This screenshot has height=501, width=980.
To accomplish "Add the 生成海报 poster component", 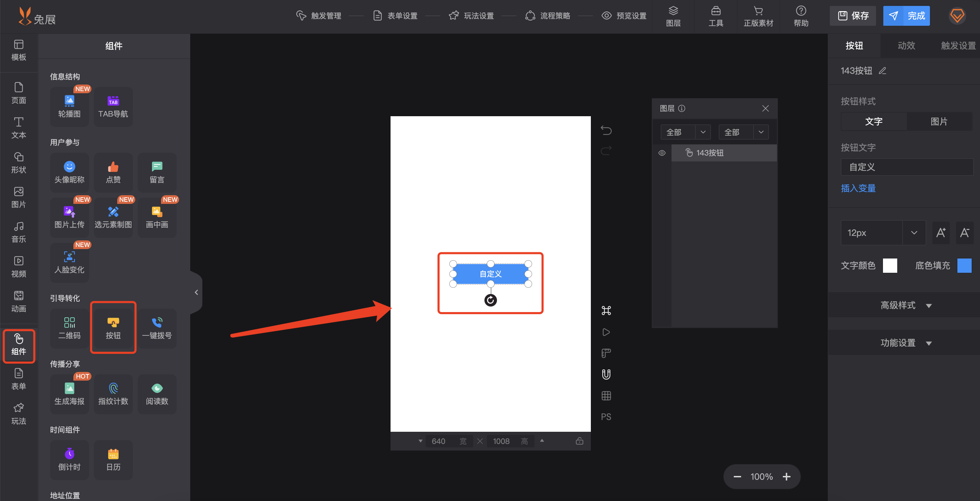I will (x=69, y=394).
